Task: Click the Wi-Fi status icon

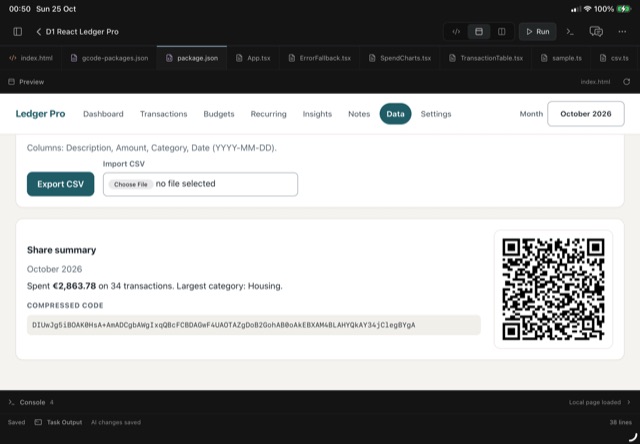Action: point(588,9)
